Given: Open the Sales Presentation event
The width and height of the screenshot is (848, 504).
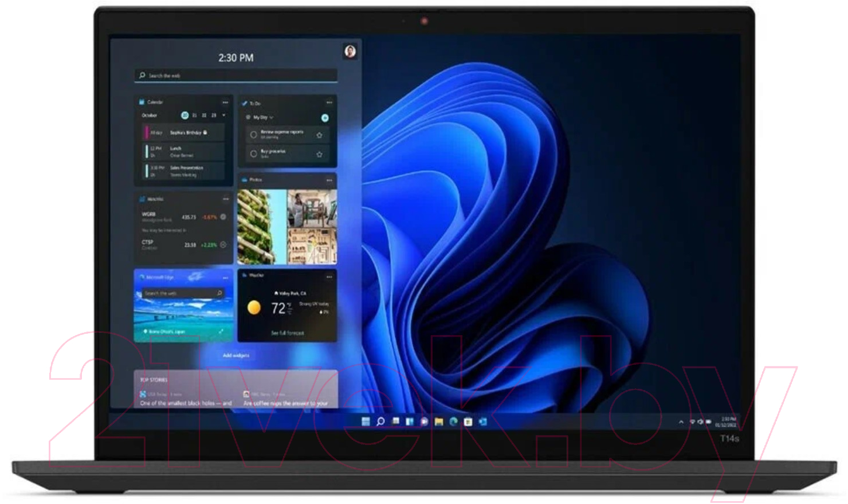Looking at the screenshot, I should click(183, 171).
